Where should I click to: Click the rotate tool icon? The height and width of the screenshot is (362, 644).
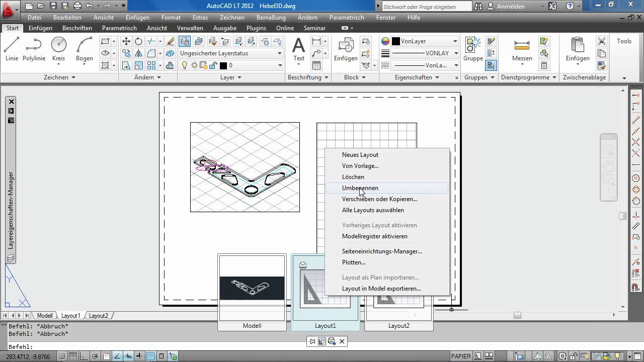[x=138, y=41]
